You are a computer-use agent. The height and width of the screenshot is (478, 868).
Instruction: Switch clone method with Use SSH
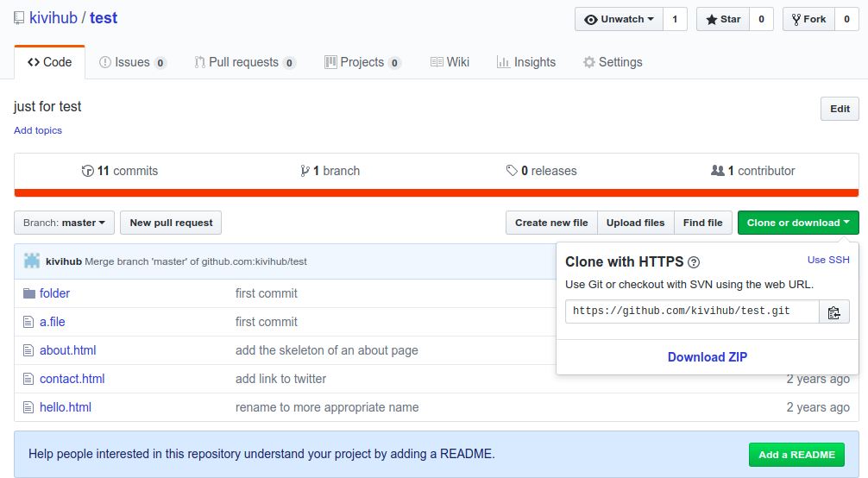click(828, 260)
